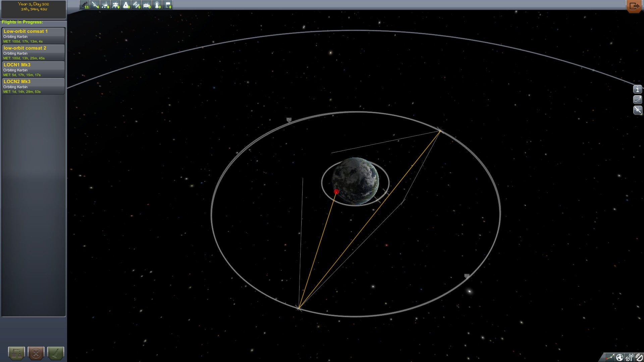644x362 pixels.
Task: Exit the tracking station via orange button
Action: click(x=634, y=6)
